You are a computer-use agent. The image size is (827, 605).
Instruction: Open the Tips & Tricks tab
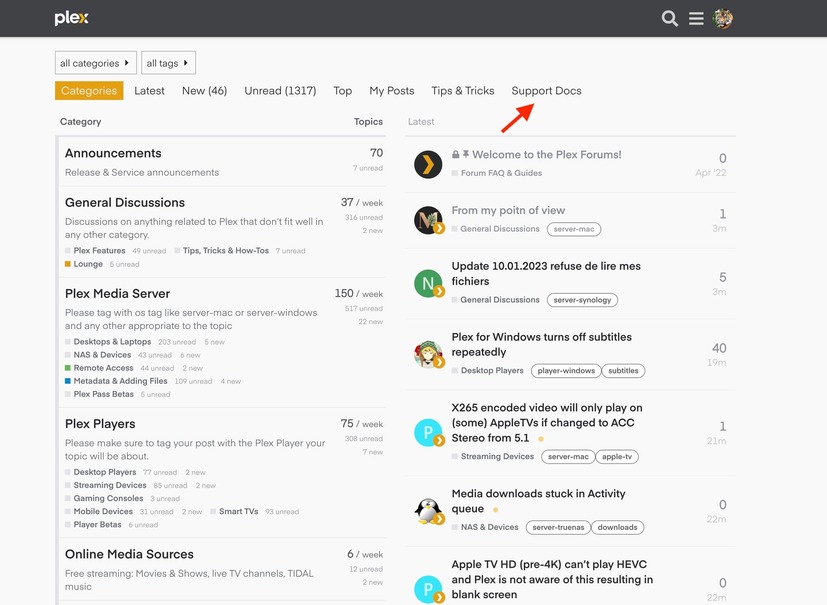tap(463, 91)
